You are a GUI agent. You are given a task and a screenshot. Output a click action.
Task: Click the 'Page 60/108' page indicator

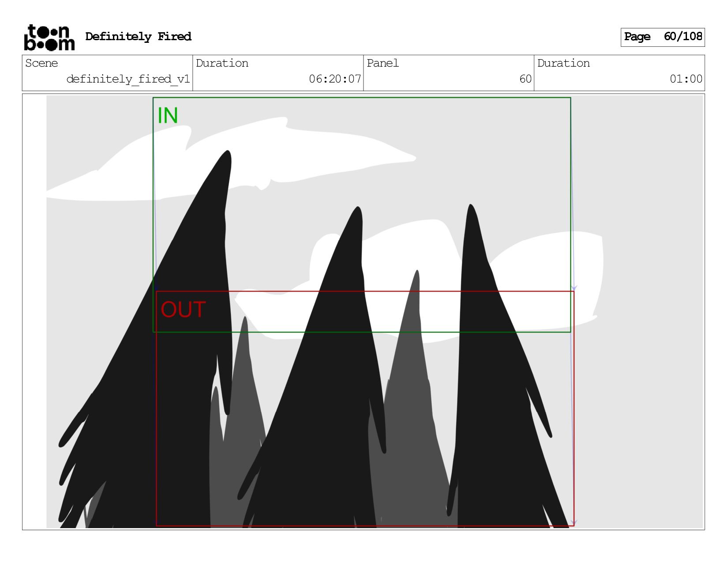click(x=662, y=37)
